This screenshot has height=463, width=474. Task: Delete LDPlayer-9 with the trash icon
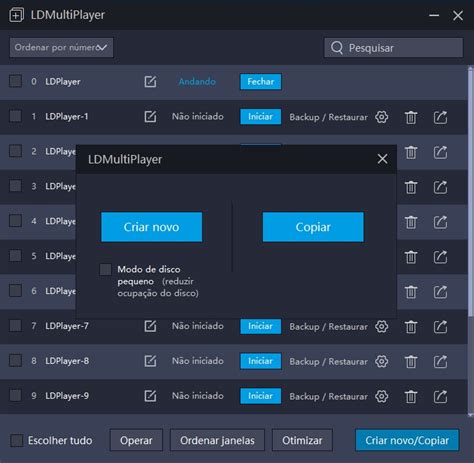[411, 397]
